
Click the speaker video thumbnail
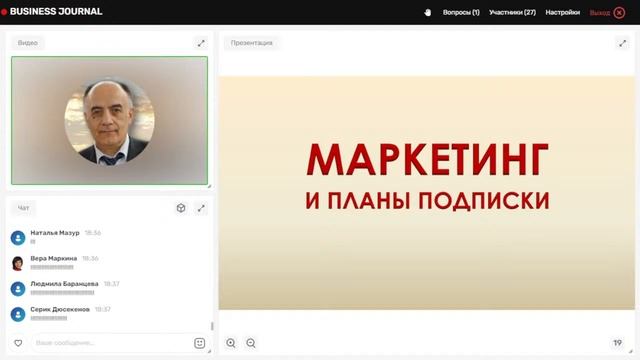pos(109,120)
